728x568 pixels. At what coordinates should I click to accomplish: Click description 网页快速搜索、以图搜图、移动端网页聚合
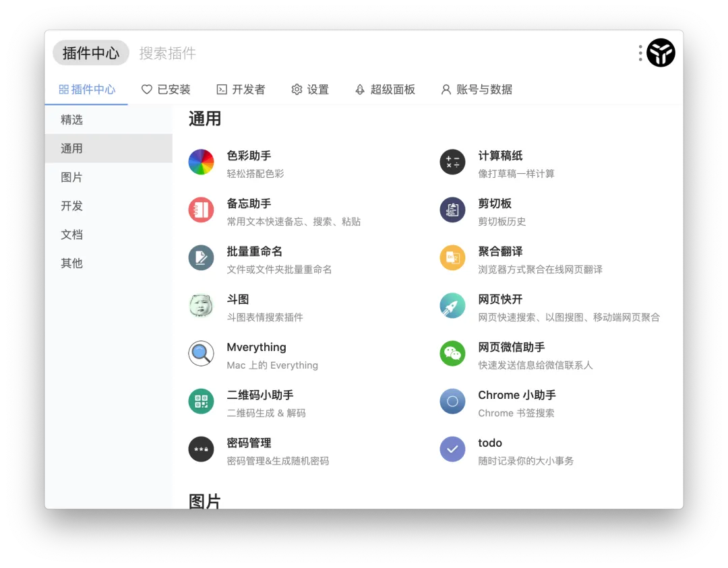(x=569, y=317)
